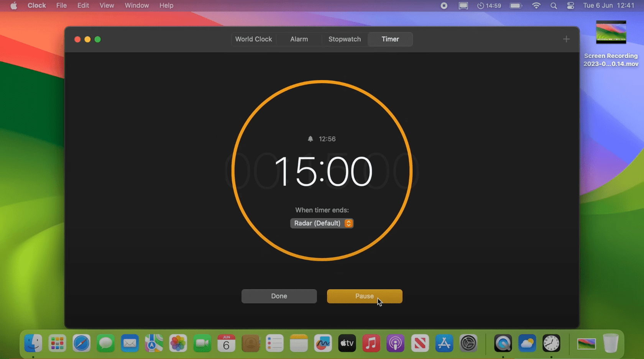
Task: Launch Safari from the Dock
Action: tap(81, 343)
